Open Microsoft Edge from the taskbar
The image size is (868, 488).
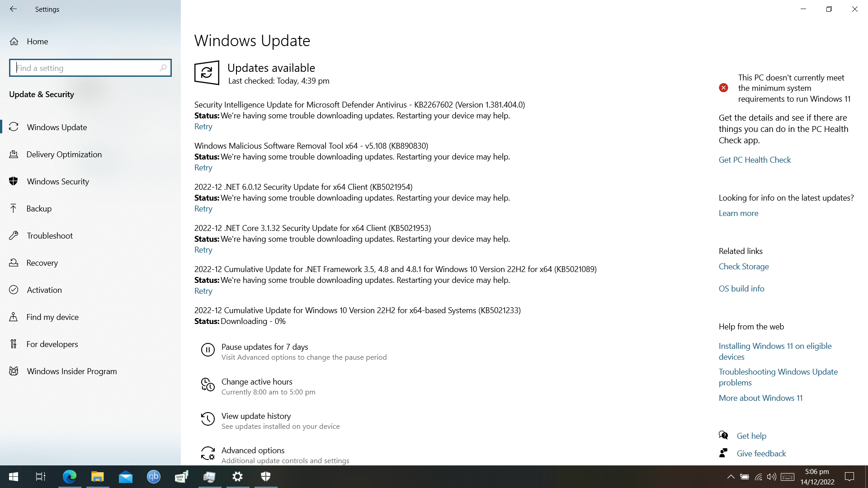point(70,476)
